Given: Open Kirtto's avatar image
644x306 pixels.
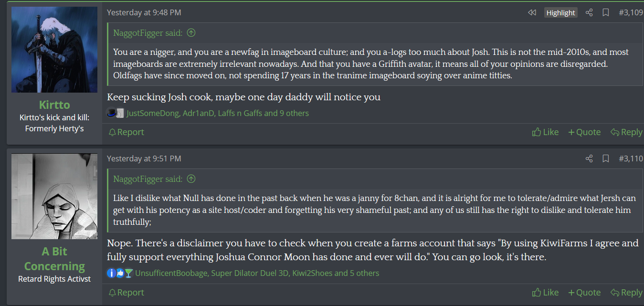Looking at the screenshot, I should coord(54,50).
